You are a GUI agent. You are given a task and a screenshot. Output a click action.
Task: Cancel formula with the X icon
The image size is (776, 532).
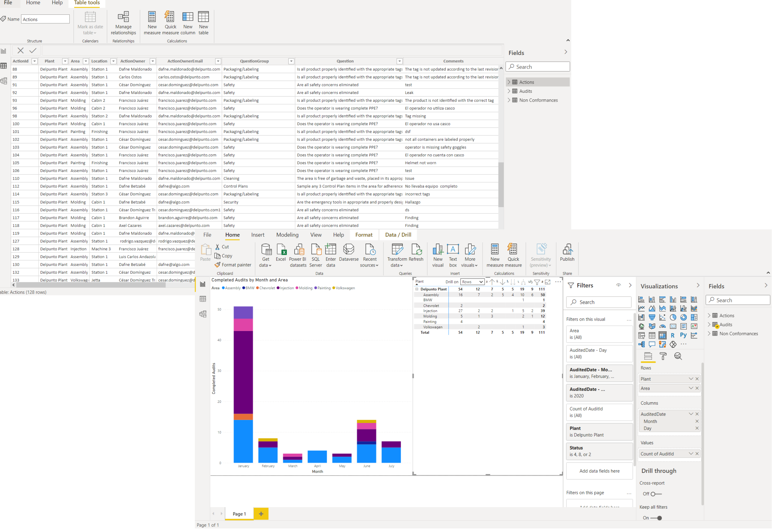pos(20,51)
